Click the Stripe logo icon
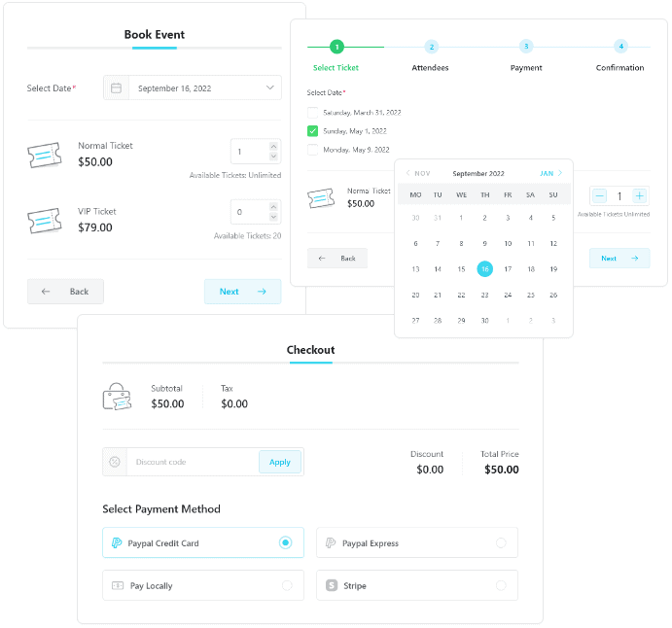Image resolution: width=672 pixels, height=628 pixels. [x=332, y=586]
